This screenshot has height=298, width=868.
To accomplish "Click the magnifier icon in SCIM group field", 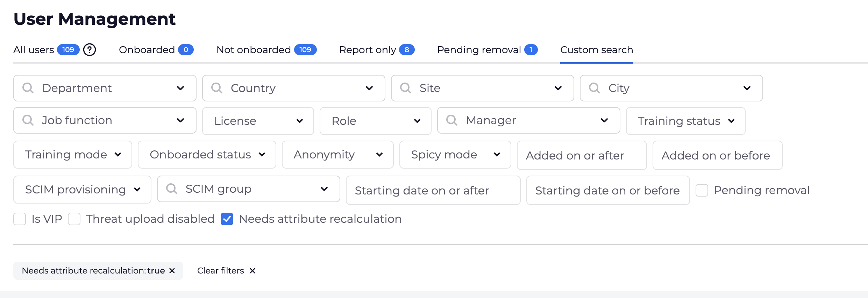I will point(172,189).
